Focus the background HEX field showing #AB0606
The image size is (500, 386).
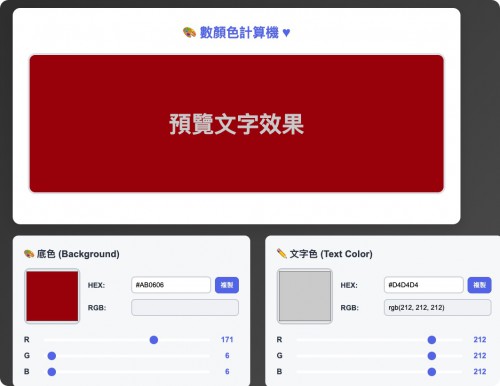[171, 285]
